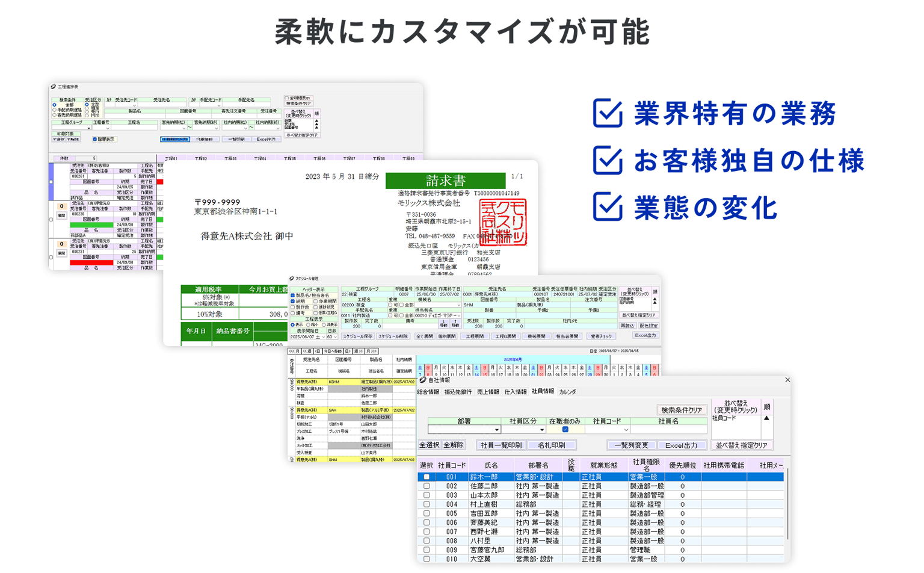924x573 pixels.
Task: Click the 全選択 button in 自社情報
Action: [430, 445]
